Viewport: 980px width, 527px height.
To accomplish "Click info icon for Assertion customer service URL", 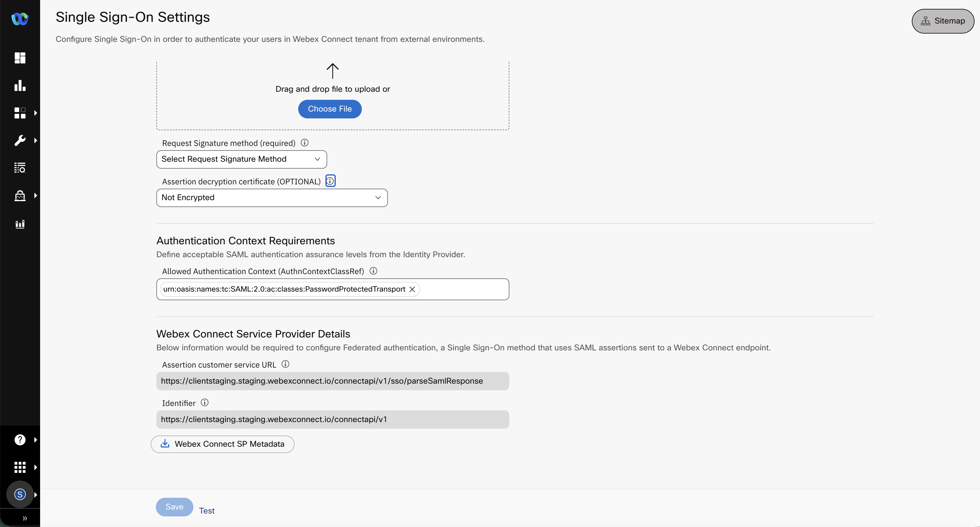I will point(285,364).
